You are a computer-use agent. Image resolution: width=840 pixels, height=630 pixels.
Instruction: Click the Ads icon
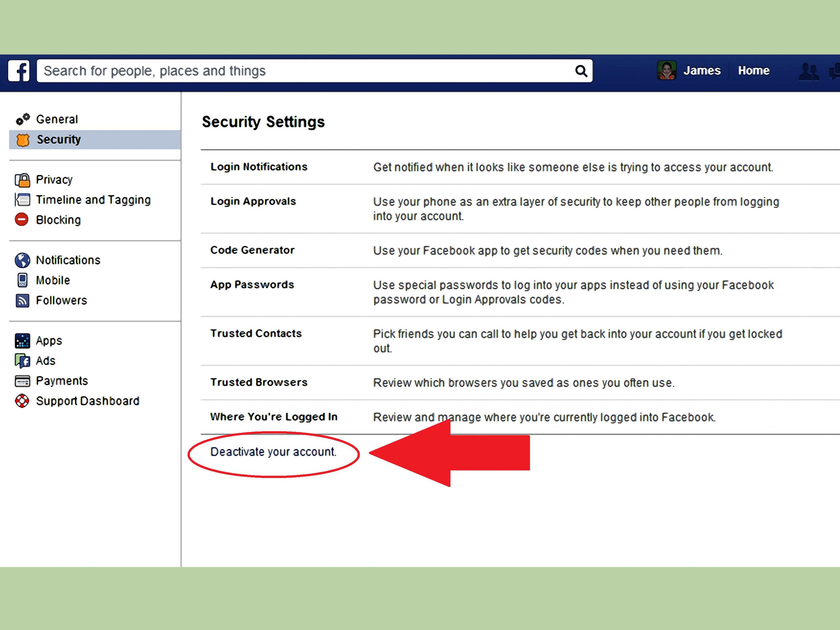coord(22,361)
